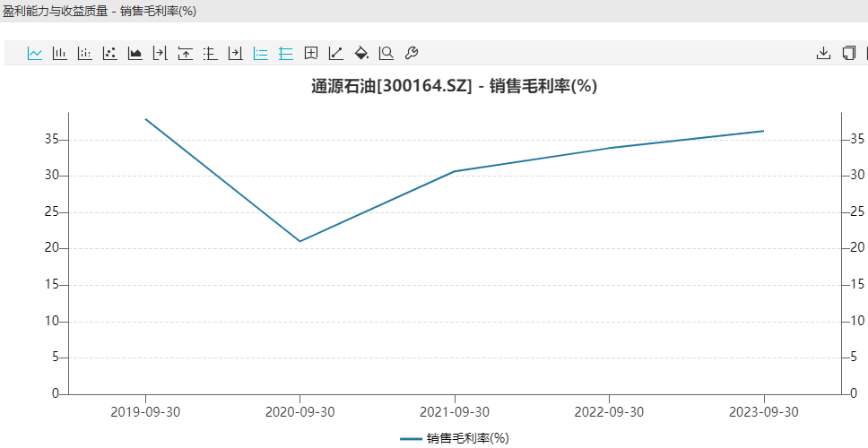The height and width of the screenshot is (448, 868).
Task: Click the 2021-09-30 x-axis date label
Action: [x=455, y=412]
